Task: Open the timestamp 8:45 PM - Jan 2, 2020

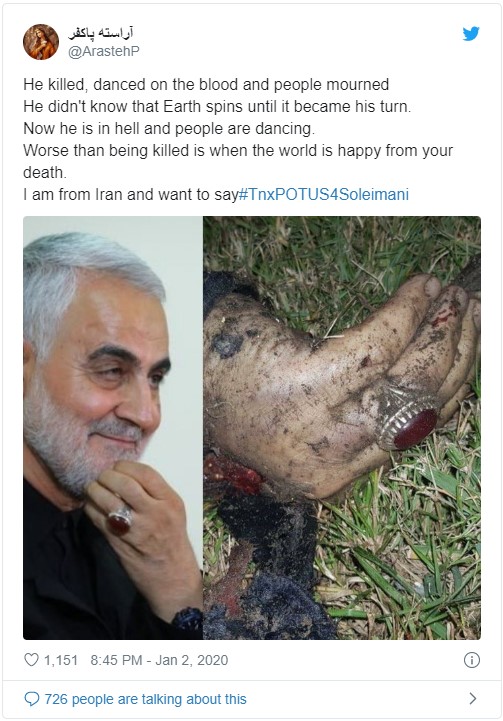Action: (159, 660)
